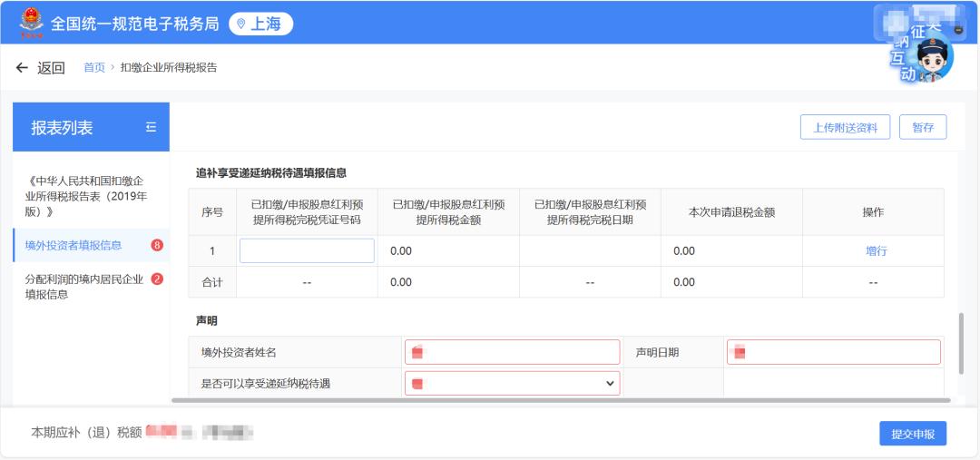Minimize the 征纳互动 floating widget
This screenshot has width=980, height=460.
pos(958,29)
